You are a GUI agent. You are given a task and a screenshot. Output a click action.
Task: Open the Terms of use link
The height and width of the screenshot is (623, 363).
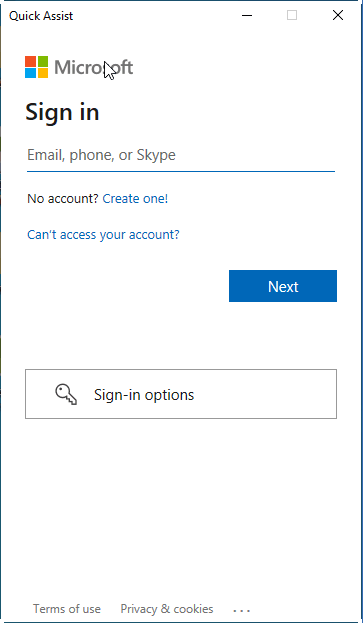(x=67, y=609)
